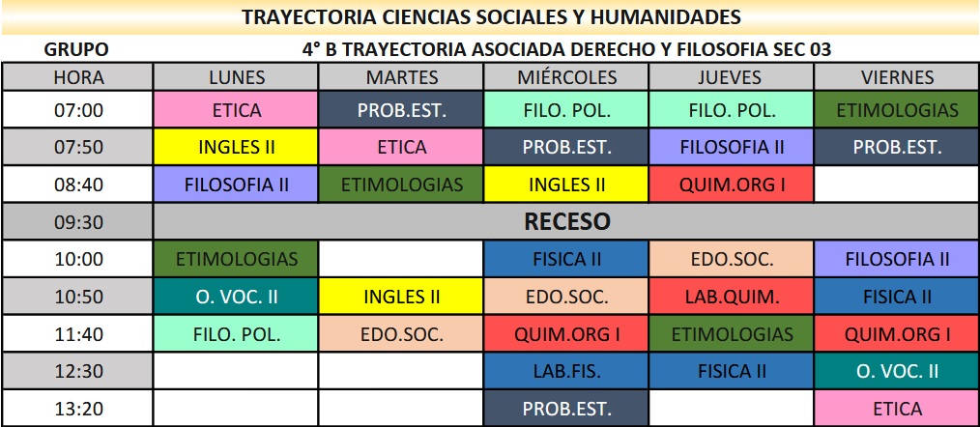Click the LAB.QUIM. cell on Thursday
The image size is (980, 427).
(731, 297)
